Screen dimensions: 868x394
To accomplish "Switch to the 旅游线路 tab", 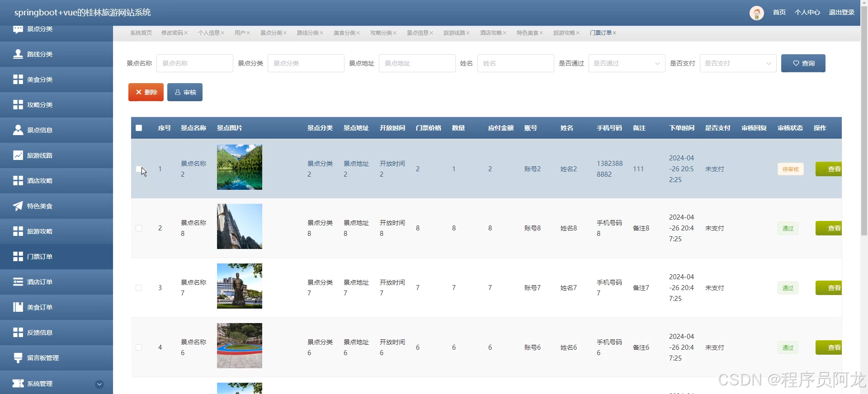I will 454,33.
